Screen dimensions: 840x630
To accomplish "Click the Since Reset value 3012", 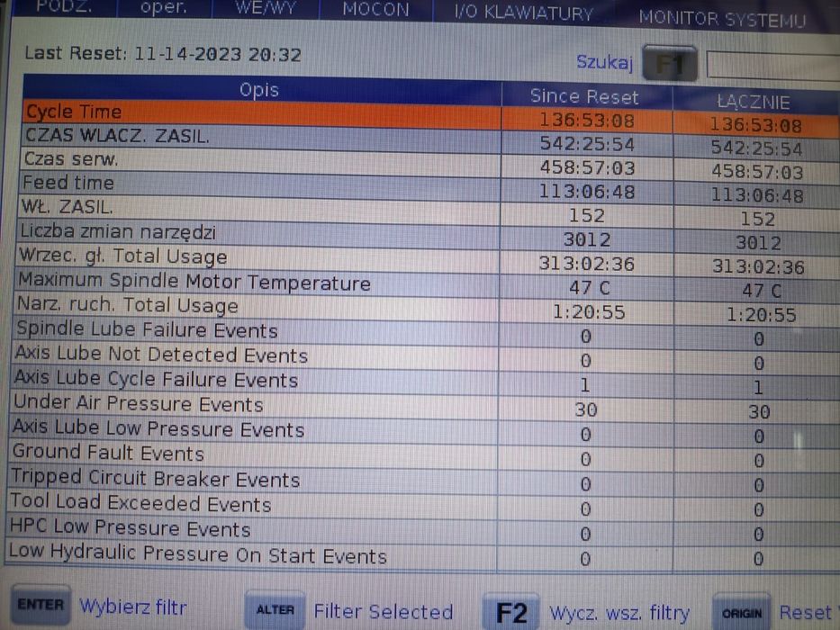I will 587,239.
